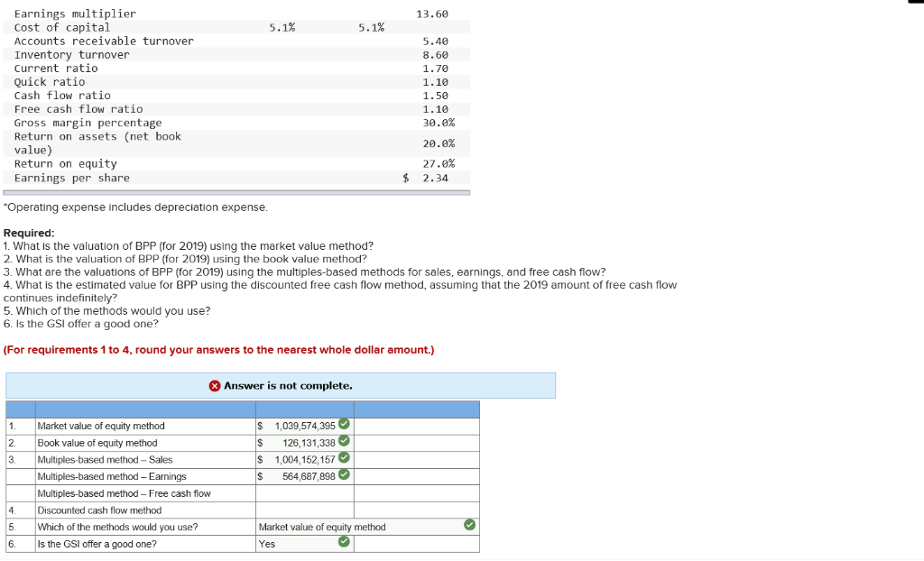The image size is (924, 561).
Task: Click the green checkmark next to 1,039,574,395
Action: pos(344,424)
